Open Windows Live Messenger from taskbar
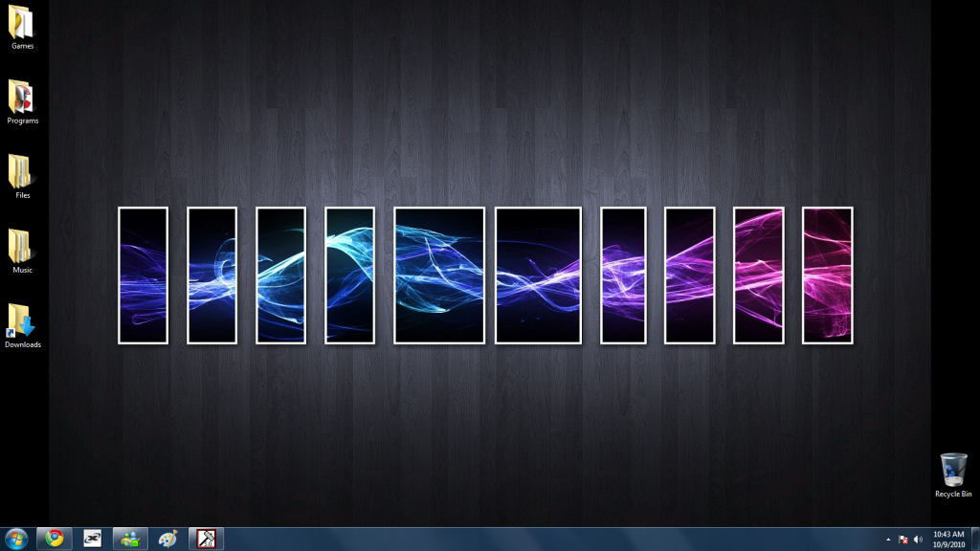Screen dimensions: 980x551 130,539
